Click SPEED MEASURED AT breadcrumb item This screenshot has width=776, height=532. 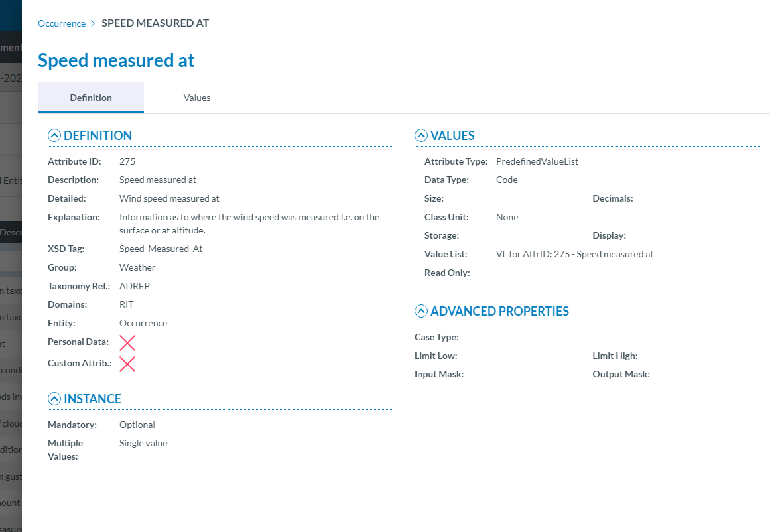coord(155,23)
